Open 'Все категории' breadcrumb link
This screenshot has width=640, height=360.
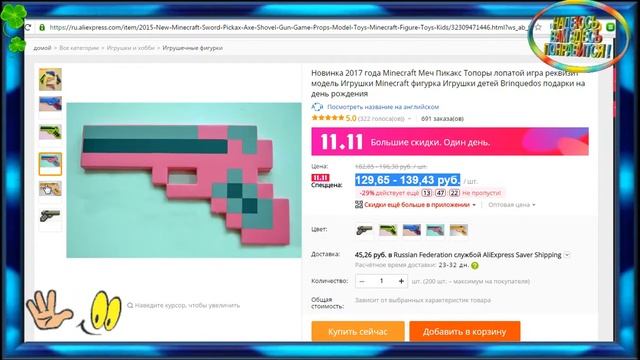[79, 48]
